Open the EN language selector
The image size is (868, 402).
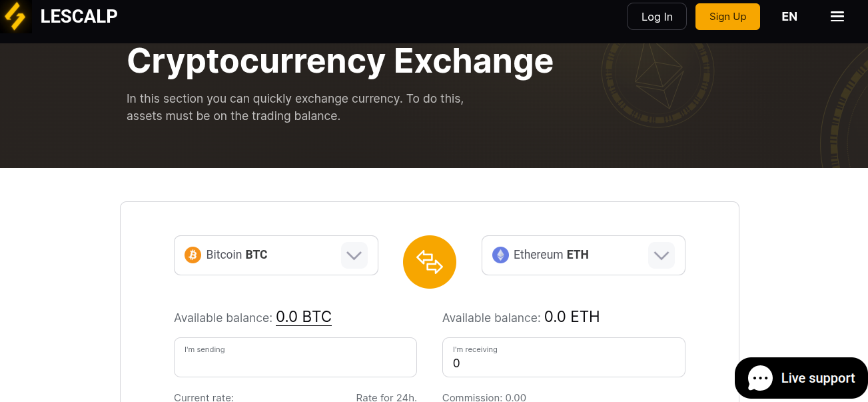[x=789, y=17]
